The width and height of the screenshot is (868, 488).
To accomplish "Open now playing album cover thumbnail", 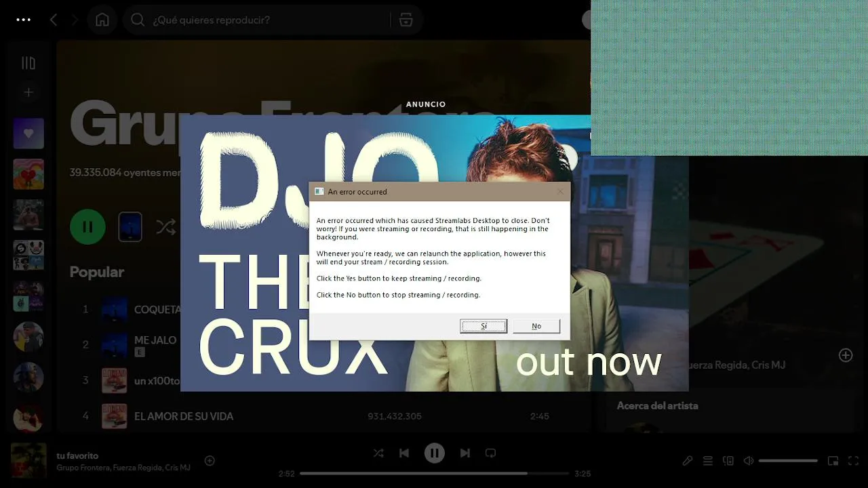I will [x=28, y=461].
